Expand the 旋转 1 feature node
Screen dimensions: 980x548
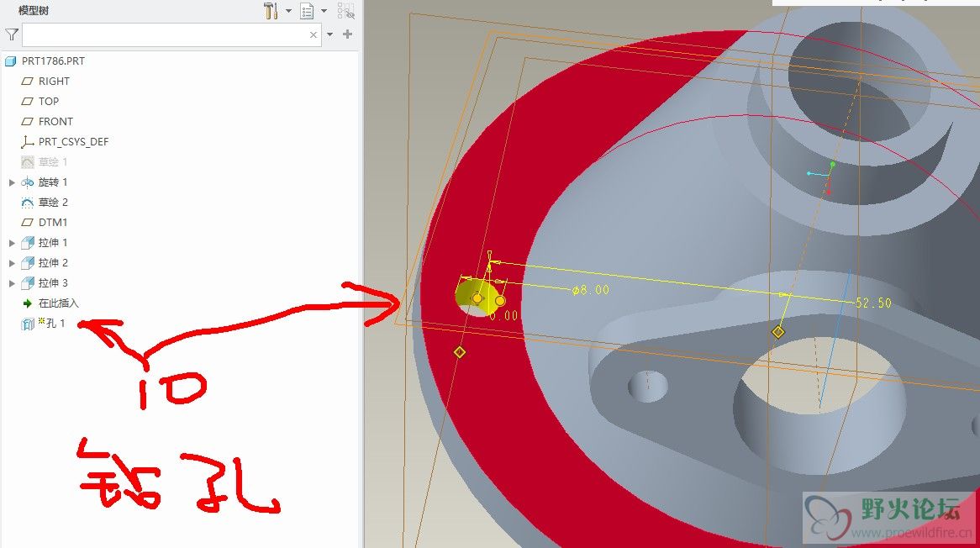pyautogui.click(x=11, y=182)
